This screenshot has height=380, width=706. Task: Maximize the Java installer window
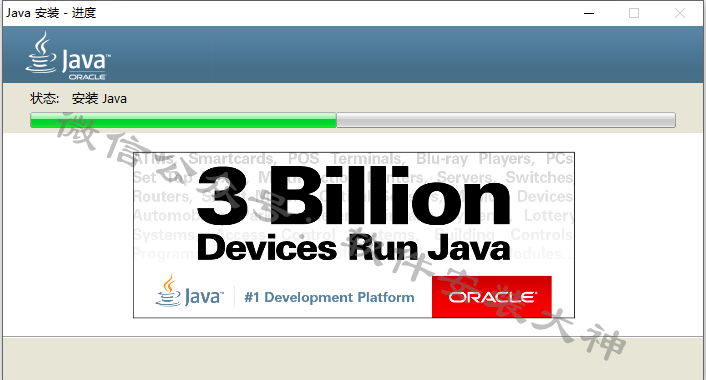(634, 14)
